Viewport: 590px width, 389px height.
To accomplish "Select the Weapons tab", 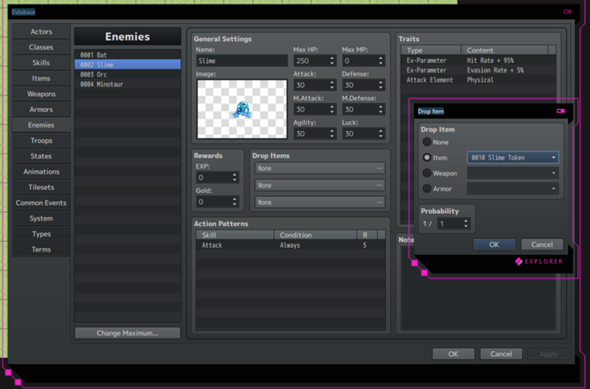I will [x=41, y=94].
